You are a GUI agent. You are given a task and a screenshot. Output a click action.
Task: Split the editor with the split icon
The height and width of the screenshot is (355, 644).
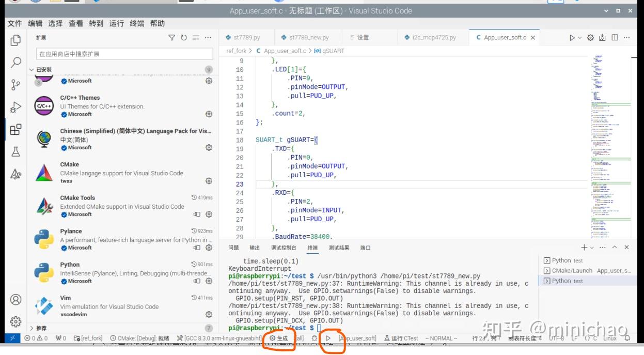(x=615, y=37)
